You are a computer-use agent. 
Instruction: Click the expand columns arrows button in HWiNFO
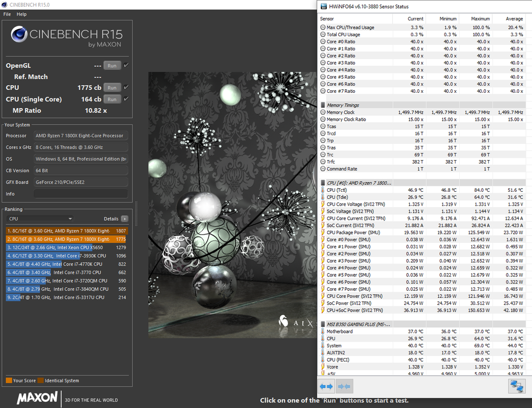(327, 386)
